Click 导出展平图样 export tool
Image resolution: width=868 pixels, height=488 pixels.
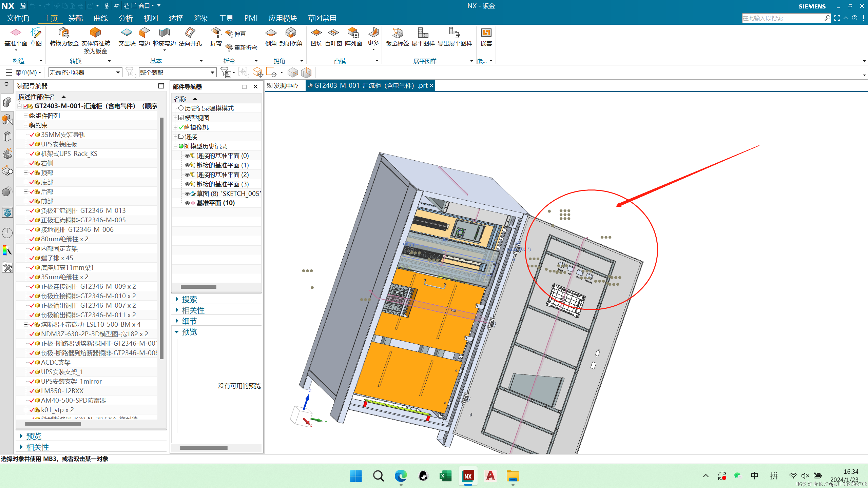[455, 37]
